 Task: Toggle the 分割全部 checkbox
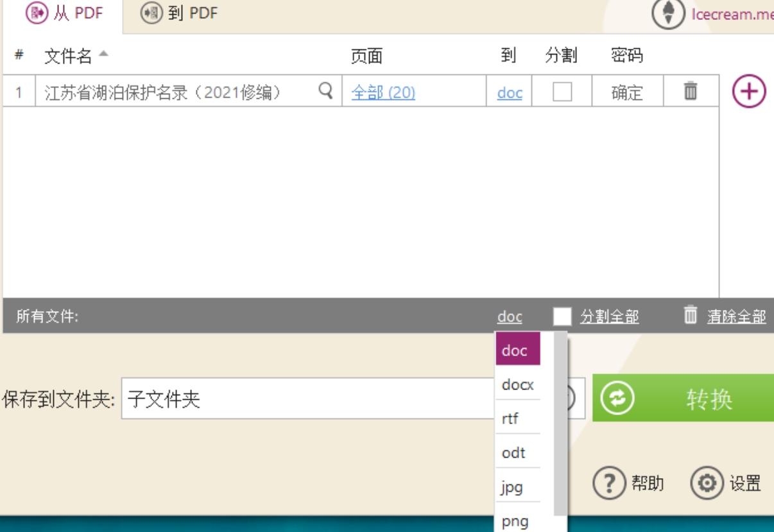point(562,316)
